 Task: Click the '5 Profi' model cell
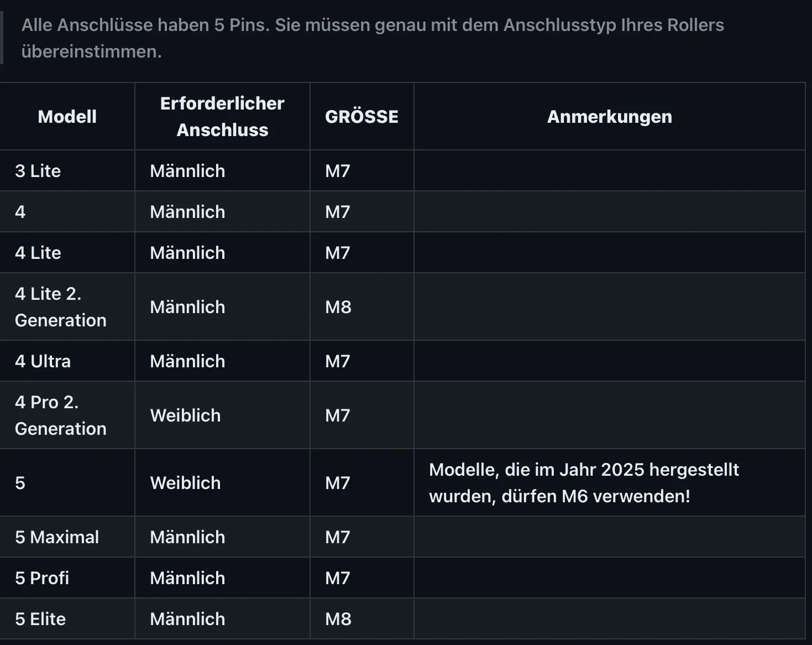pos(42,578)
